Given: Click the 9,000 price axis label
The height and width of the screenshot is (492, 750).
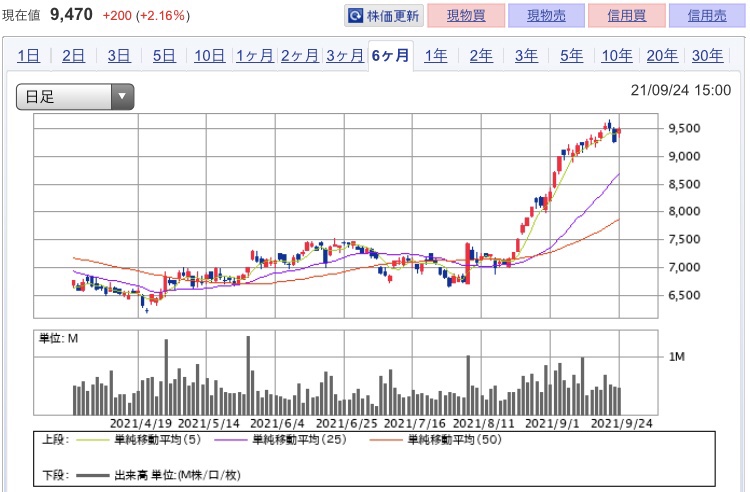Looking at the screenshot, I should 684,156.
